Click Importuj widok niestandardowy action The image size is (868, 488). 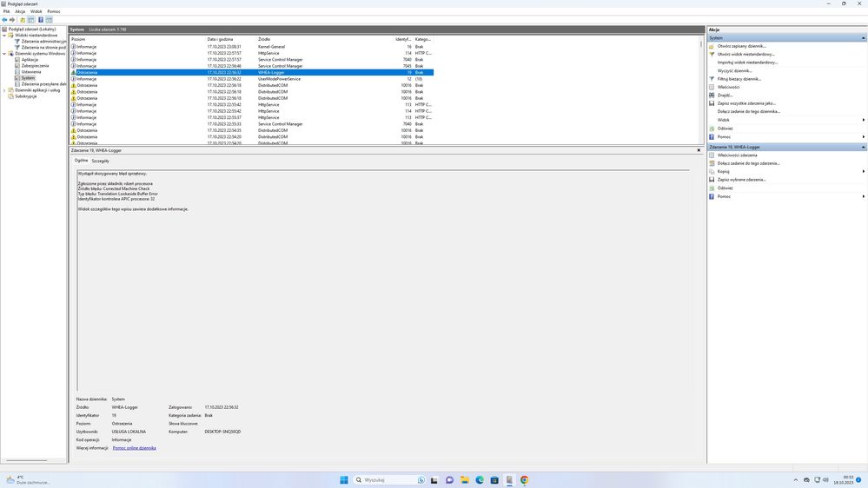pos(747,63)
